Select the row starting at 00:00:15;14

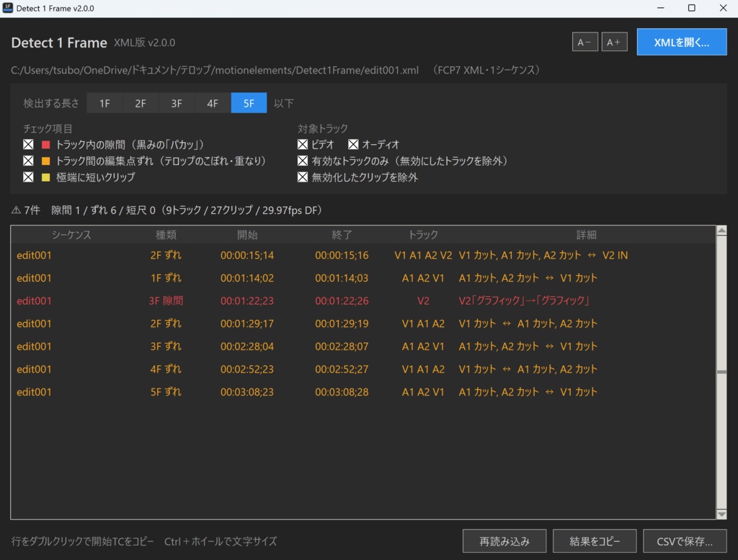click(363, 256)
